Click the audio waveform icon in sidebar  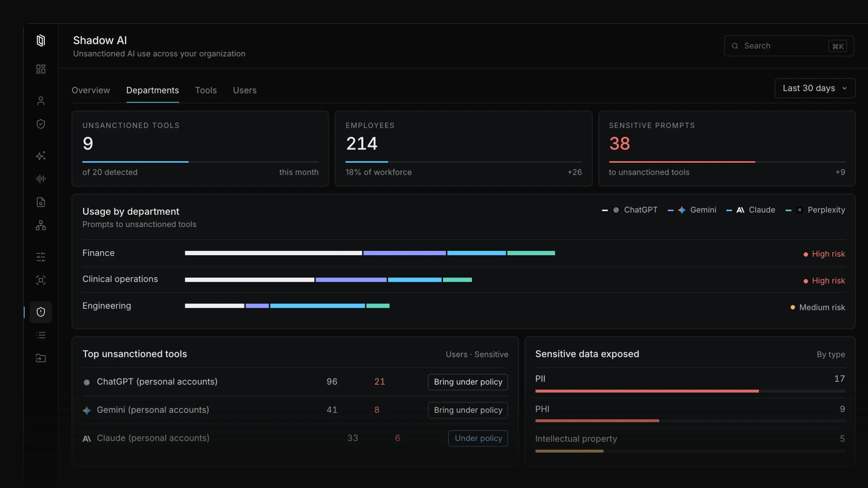(41, 178)
